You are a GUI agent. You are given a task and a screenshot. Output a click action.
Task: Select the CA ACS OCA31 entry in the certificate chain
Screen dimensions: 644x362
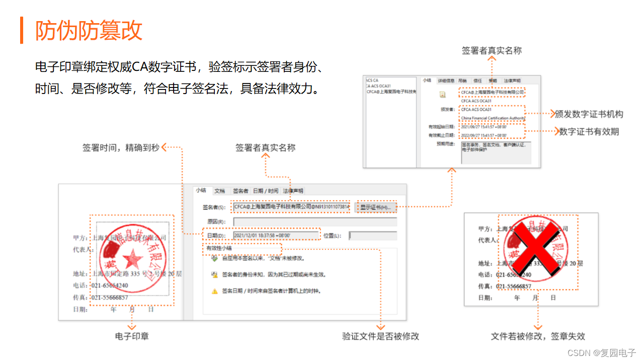pyautogui.click(x=378, y=86)
